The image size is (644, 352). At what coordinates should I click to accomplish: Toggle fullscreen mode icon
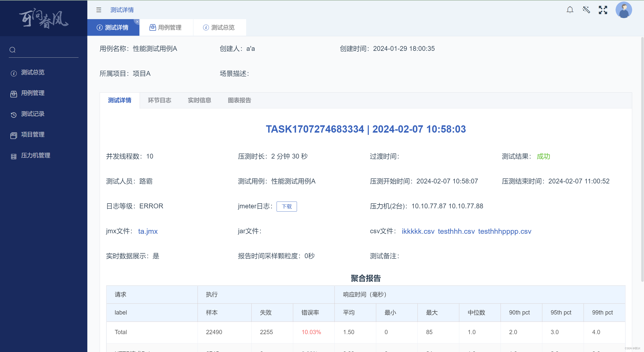603,10
